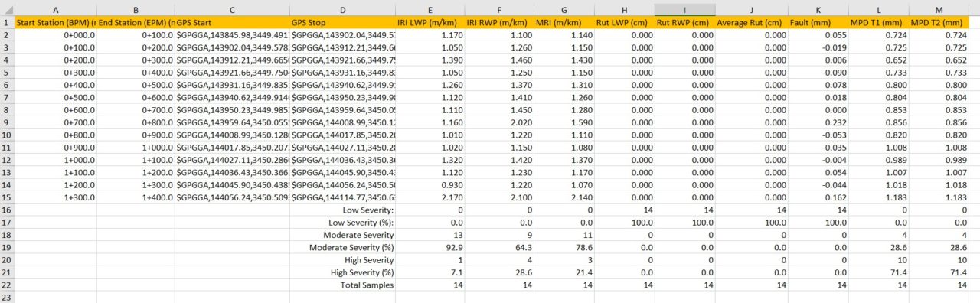Select the GPS Stop header cell
Image resolution: width=980 pixels, height=303 pixels.
click(343, 22)
